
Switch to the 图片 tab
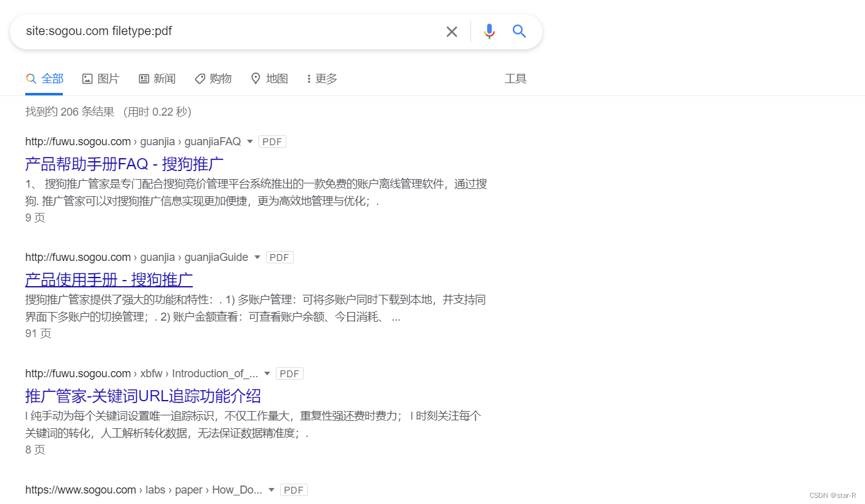[x=101, y=79]
